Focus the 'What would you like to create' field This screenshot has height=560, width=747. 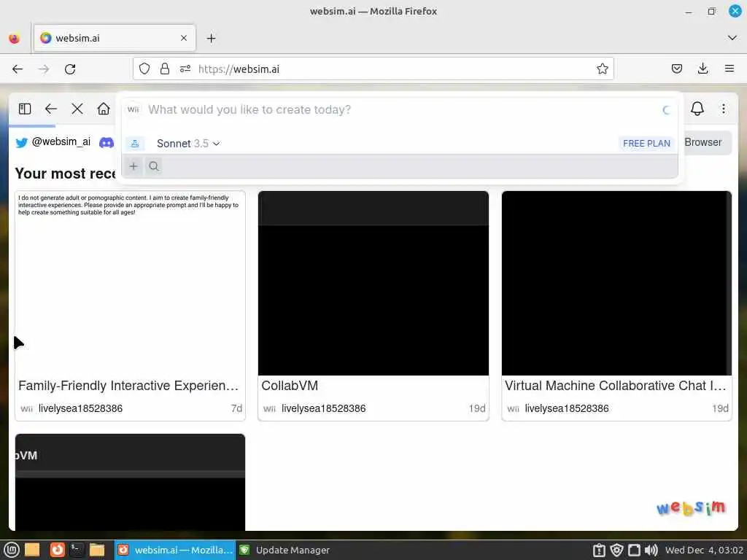(400, 109)
